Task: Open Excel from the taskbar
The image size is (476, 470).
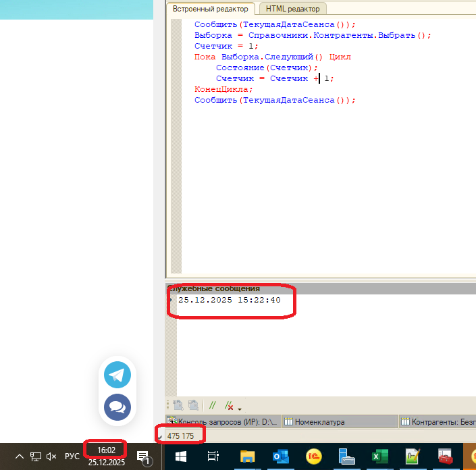Action: [x=379, y=456]
